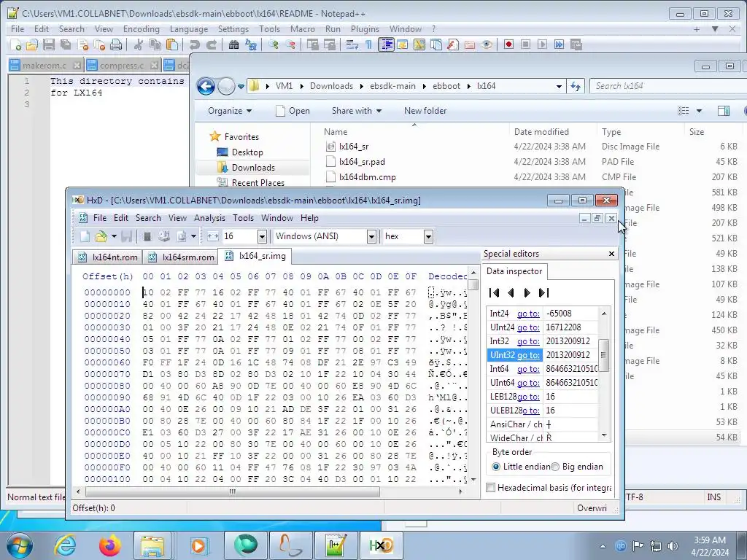Click Notepad++ Print icon
The height and width of the screenshot is (560, 747).
[116, 44]
